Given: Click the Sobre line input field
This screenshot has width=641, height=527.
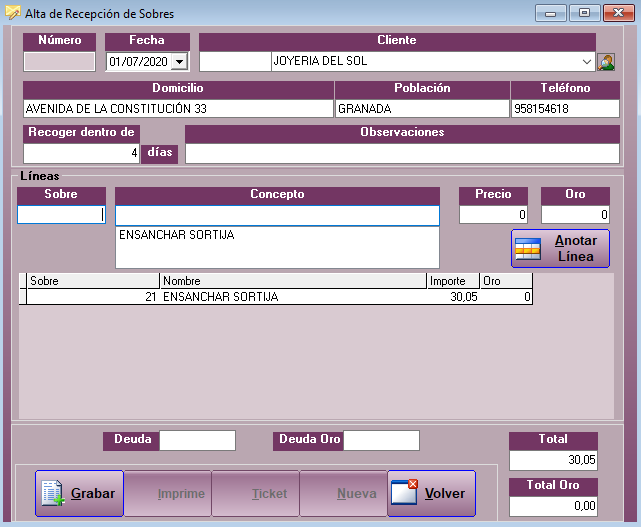Looking at the screenshot, I should (x=61, y=215).
